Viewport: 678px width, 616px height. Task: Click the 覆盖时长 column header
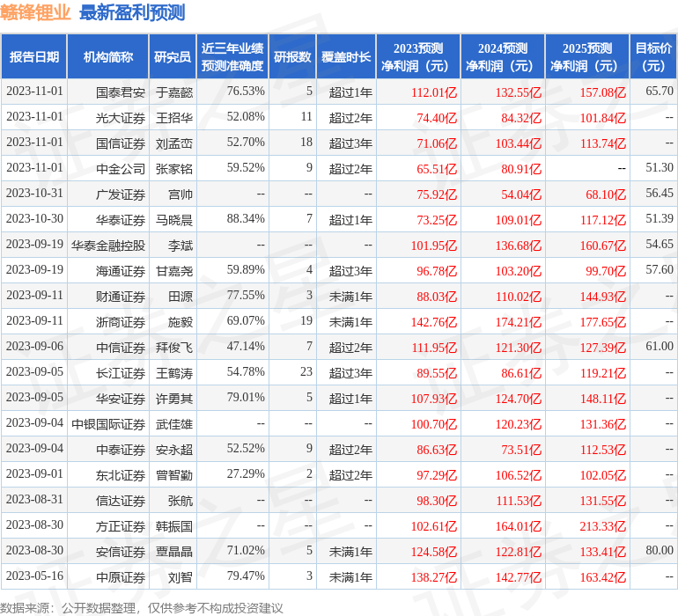click(x=346, y=56)
